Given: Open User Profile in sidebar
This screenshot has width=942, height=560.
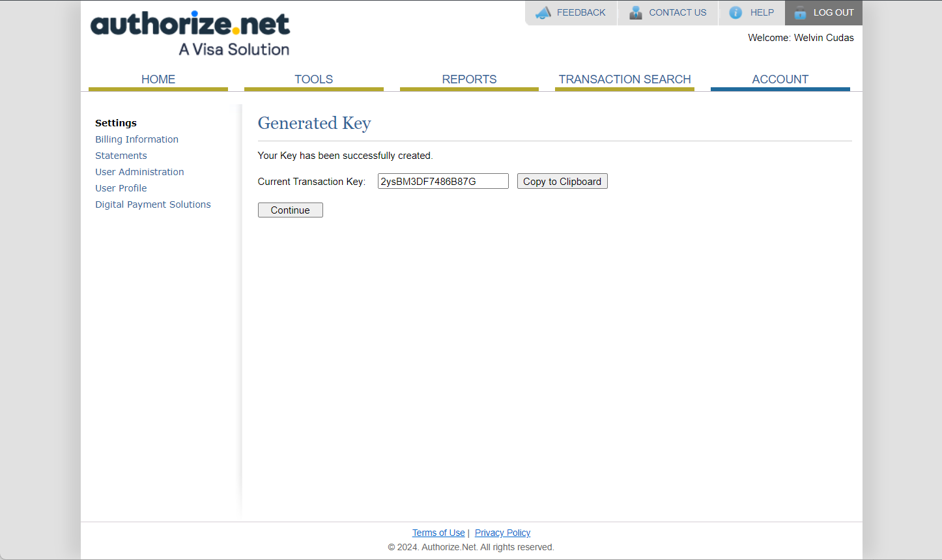Looking at the screenshot, I should [121, 188].
